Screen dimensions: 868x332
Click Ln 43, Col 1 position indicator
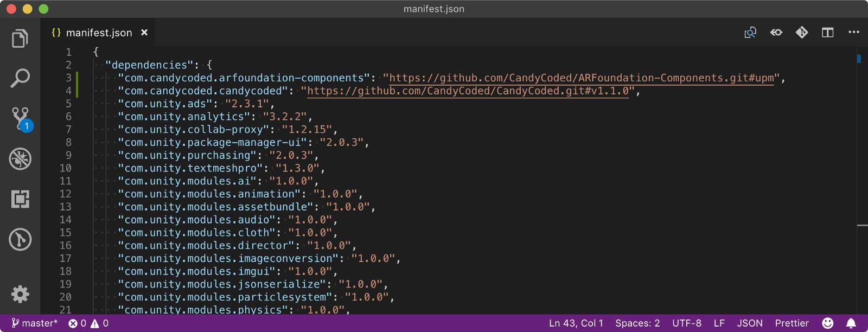tap(576, 323)
